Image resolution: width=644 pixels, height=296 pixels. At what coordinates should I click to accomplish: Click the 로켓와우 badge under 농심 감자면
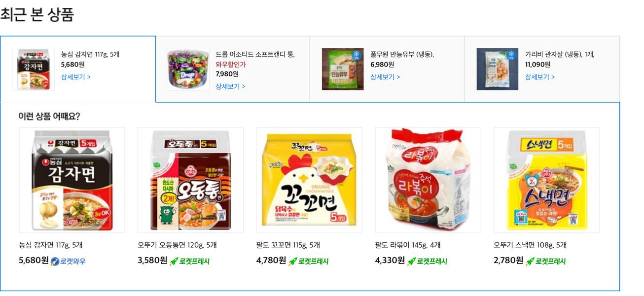pos(68,261)
